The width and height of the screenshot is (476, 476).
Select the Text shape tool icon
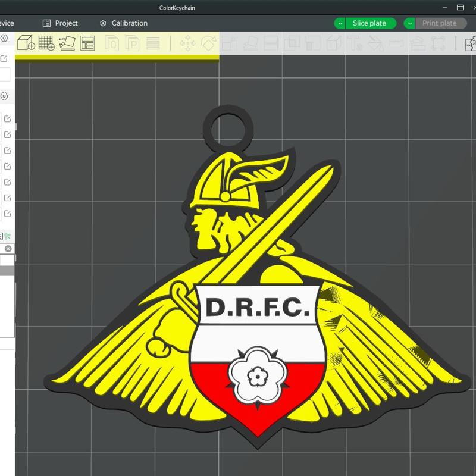point(355,43)
